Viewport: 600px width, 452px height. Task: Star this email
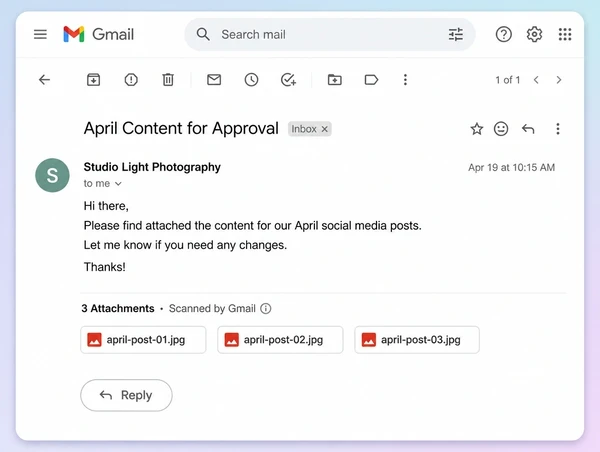(x=477, y=129)
